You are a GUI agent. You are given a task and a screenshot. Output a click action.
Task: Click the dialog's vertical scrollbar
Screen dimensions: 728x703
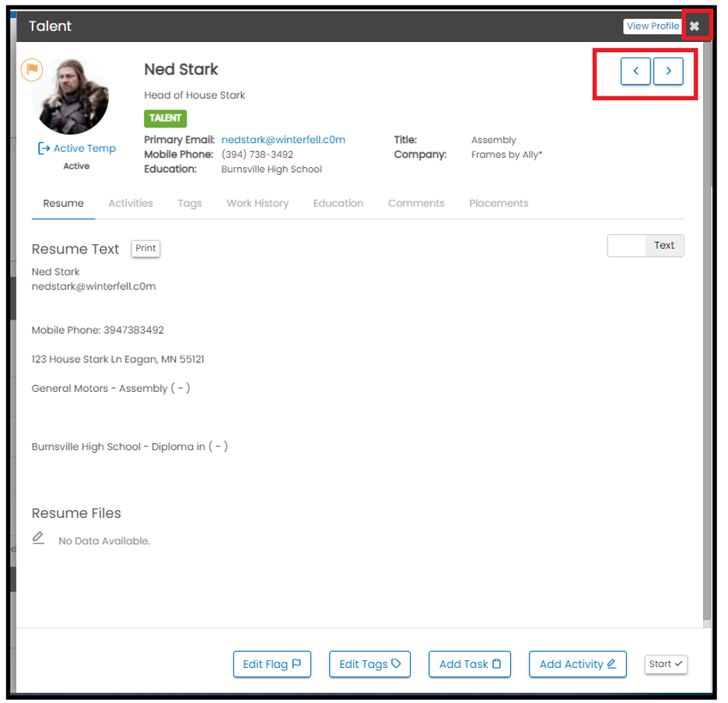[707, 330]
